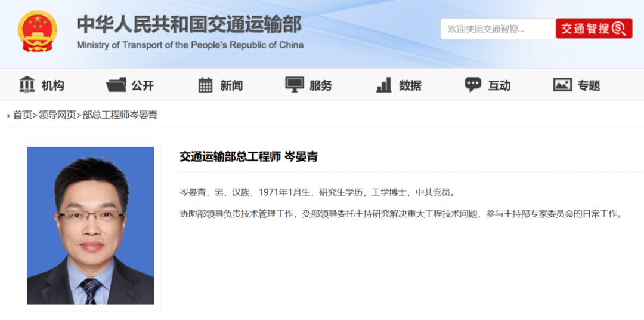
Task: Click the bar chart icon beside 数据
Action: click(384, 85)
